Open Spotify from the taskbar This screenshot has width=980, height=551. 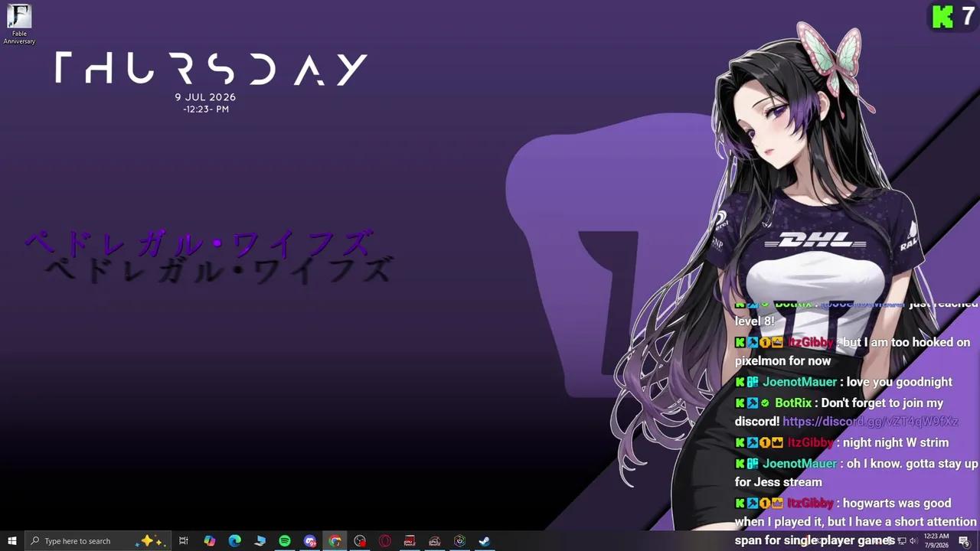tap(285, 541)
